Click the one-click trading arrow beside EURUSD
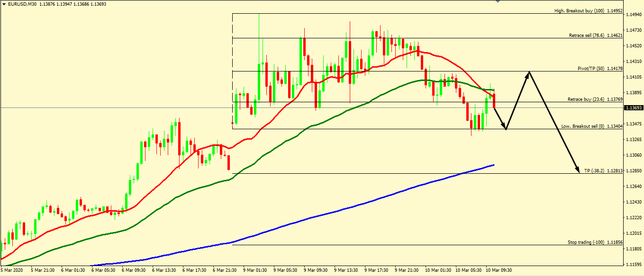This screenshot has width=644, height=276. coord(4,4)
